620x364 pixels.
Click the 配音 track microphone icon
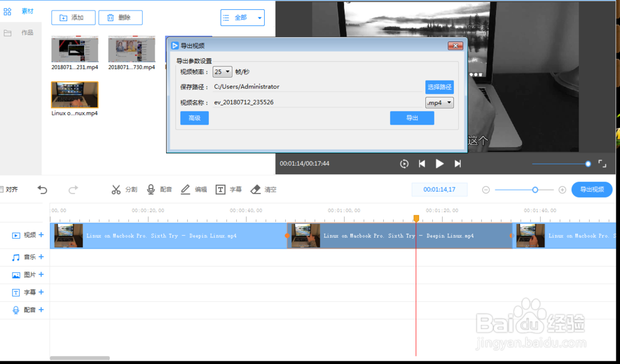(x=16, y=310)
